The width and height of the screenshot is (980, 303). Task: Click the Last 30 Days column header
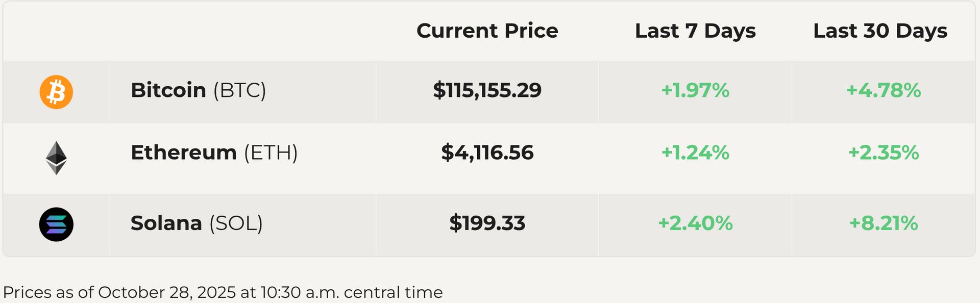[x=880, y=31]
